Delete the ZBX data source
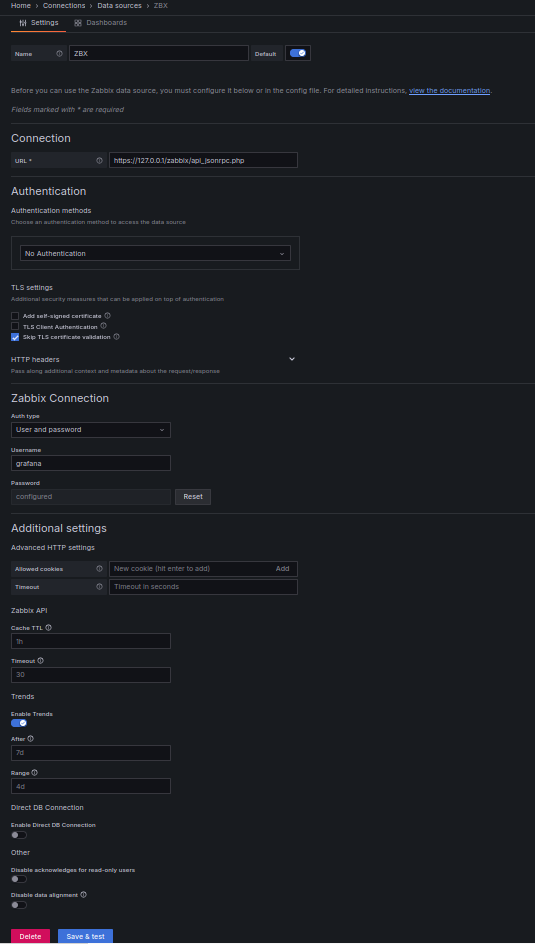The height and width of the screenshot is (944, 535). pyautogui.click(x=30, y=936)
